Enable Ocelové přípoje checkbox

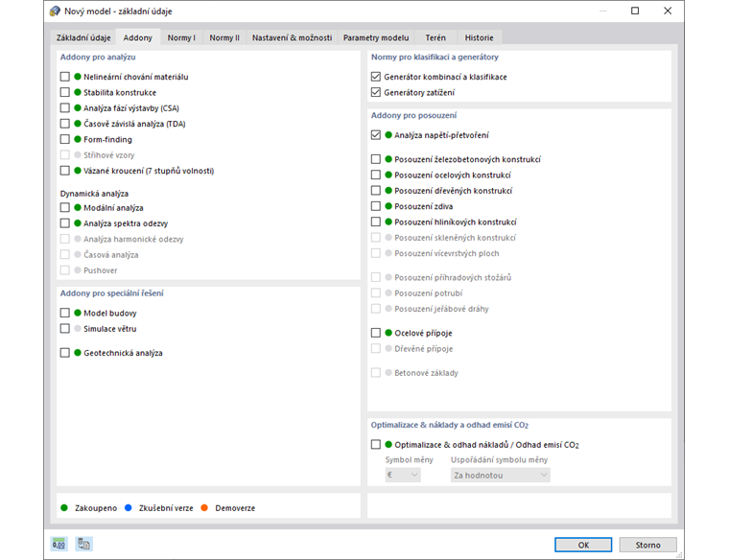(376, 333)
